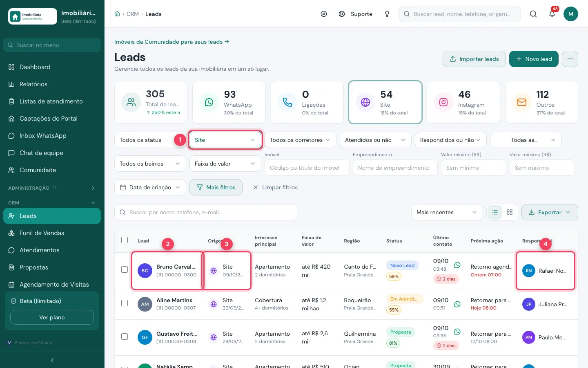The width and height of the screenshot is (588, 368).
Task: Click the globe icon in Aline Martins' origin cell
Action: tap(214, 304)
